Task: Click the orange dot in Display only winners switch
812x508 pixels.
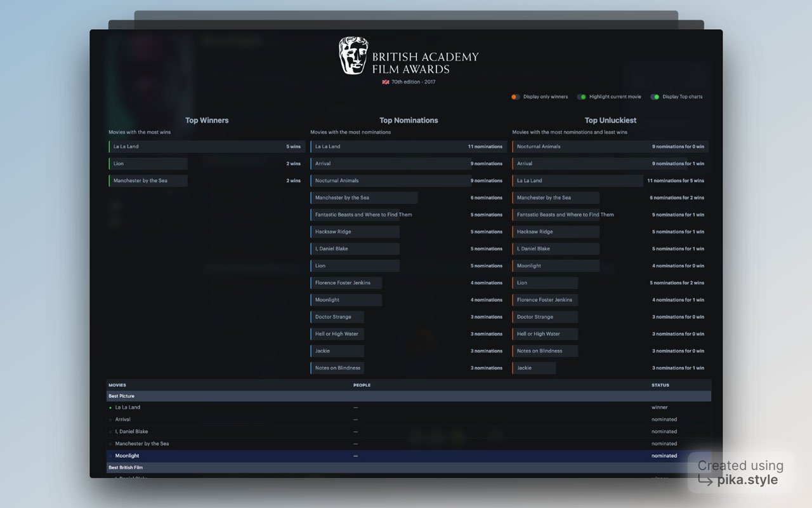Action: [514, 97]
